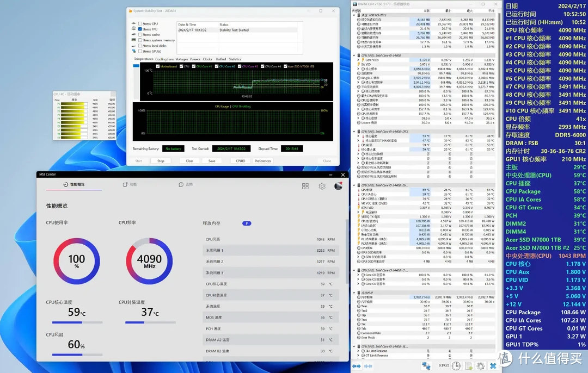Open MSI Center support (支持) tab
This screenshot has width=588, height=373.
(186, 184)
